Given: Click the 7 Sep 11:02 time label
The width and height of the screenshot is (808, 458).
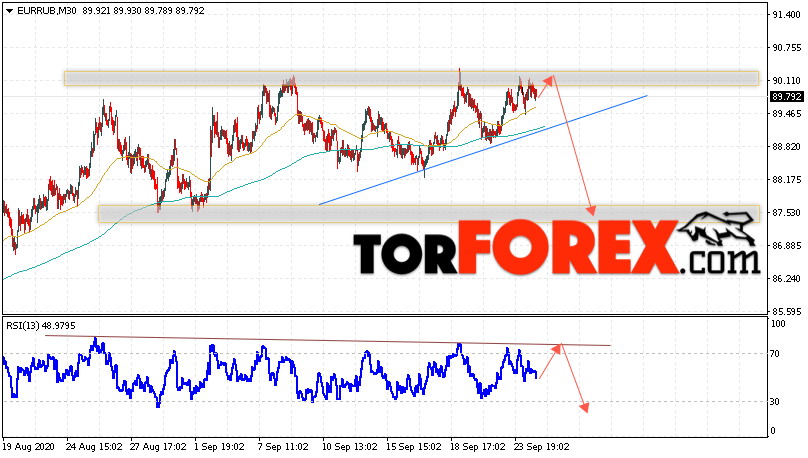Looking at the screenshot, I should [x=283, y=447].
